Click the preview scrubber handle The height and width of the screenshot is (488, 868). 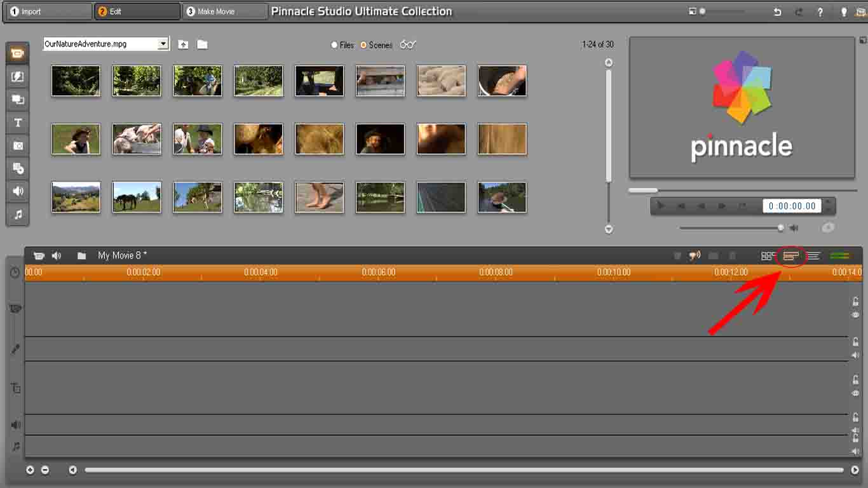coord(643,190)
